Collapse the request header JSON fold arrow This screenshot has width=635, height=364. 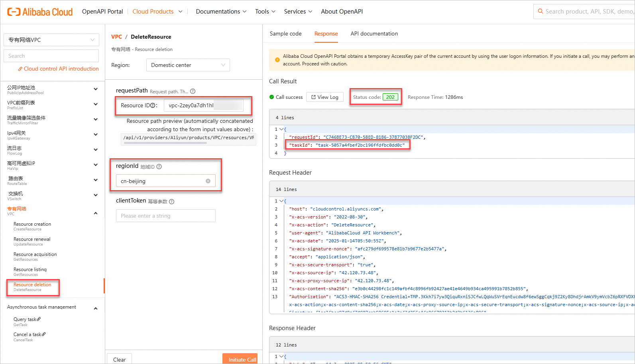pos(282,201)
